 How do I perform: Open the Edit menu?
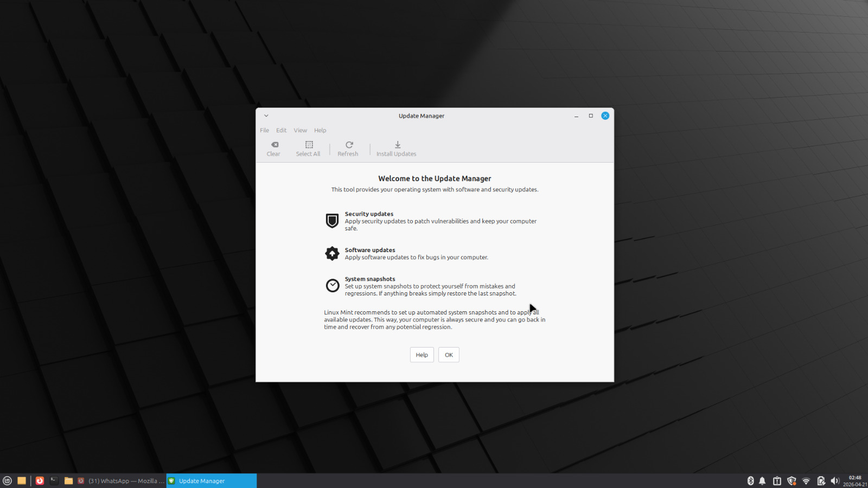[281, 131]
